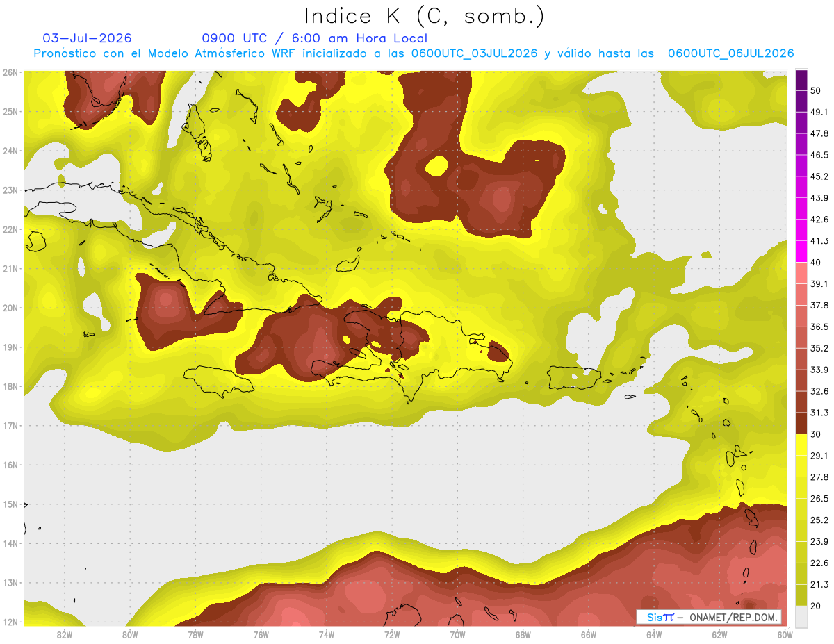834x644 pixels.
Task: Click the latitude label '22N'
Action: click(x=10, y=229)
